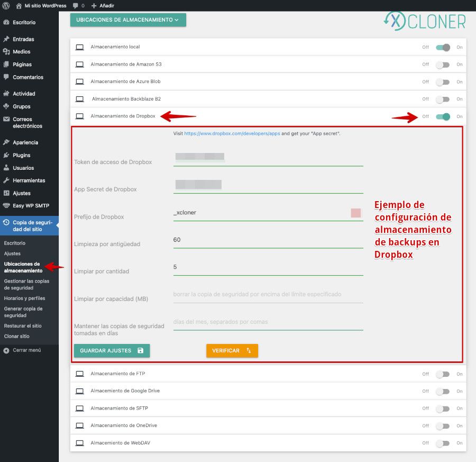Open the home icon next to Mi sitio WordPress
The image size is (476, 462).
click(19, 6)
